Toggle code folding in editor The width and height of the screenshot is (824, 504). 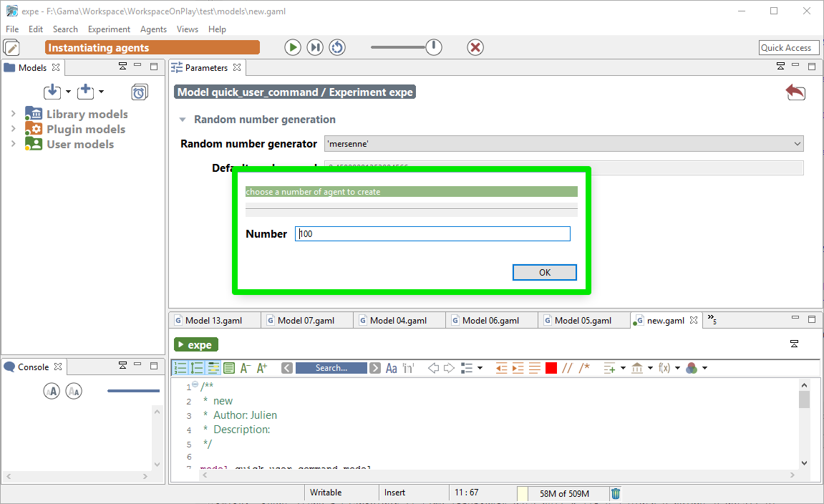[x=197, y=368]
